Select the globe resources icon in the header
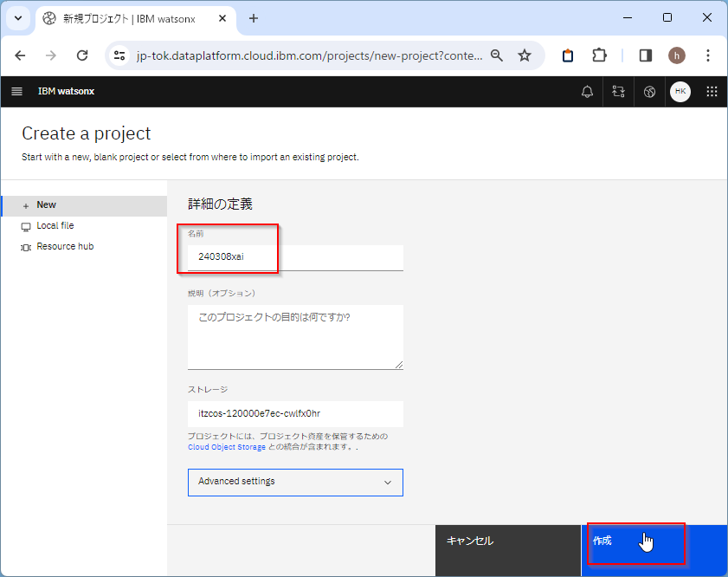 pos(649,91)
